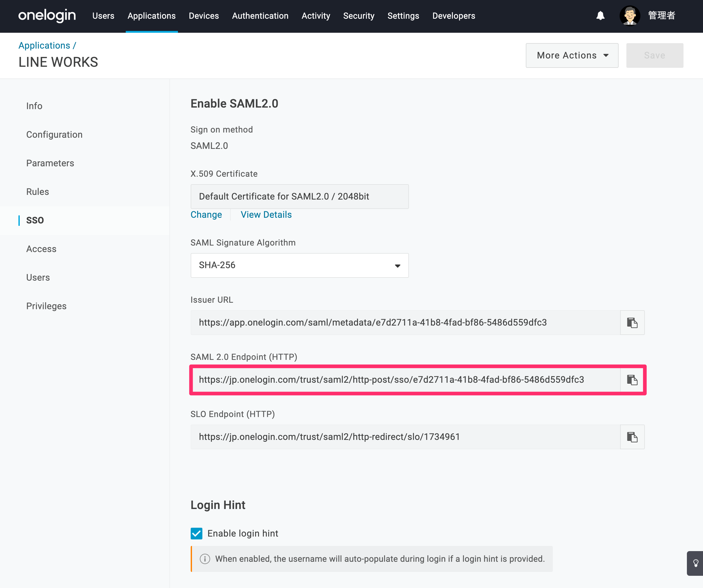
Task: Open the Rules sidebar tab
Action: pos(37,192)
